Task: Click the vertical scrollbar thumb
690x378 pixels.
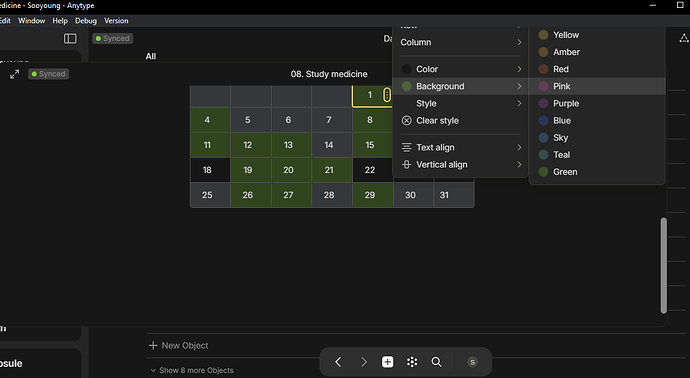Action: pos(664,265)
